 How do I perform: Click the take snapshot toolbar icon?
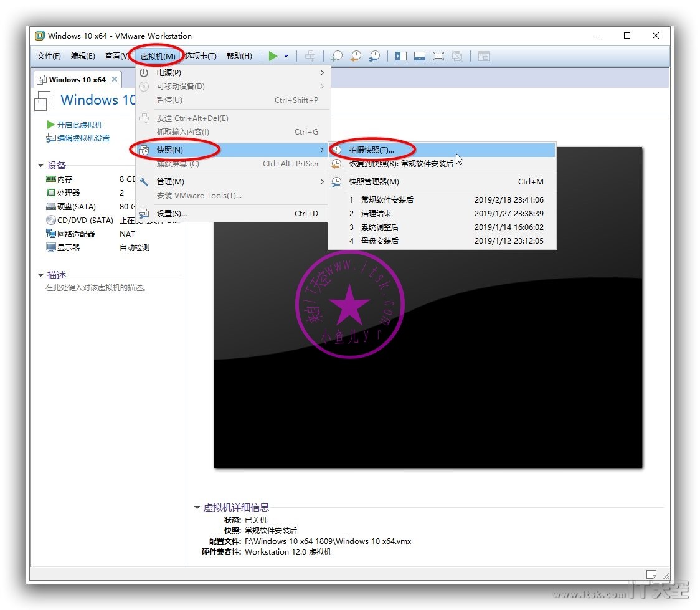tap(337, 56)
